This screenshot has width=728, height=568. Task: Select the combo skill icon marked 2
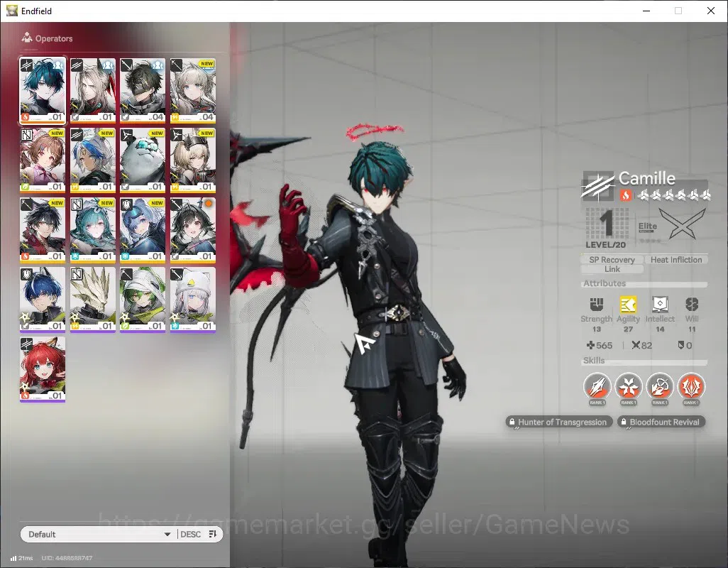tap(660, 386)
